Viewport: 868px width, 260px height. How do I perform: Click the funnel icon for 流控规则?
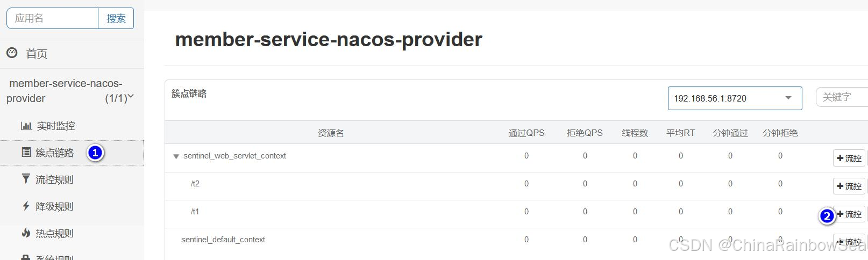tap(26, 179)
